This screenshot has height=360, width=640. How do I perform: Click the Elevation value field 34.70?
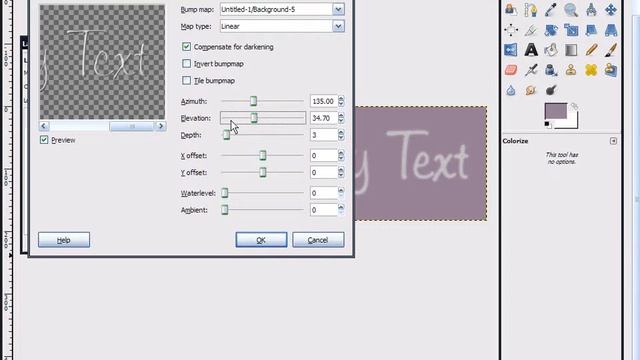coord(323,118)
